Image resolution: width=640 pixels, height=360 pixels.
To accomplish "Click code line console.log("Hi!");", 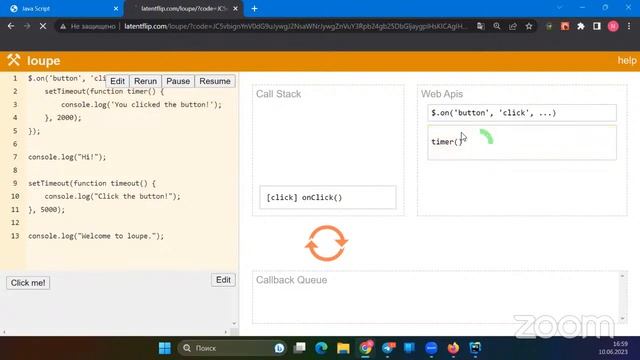I will pyautogui.click(x=67, y=157).
